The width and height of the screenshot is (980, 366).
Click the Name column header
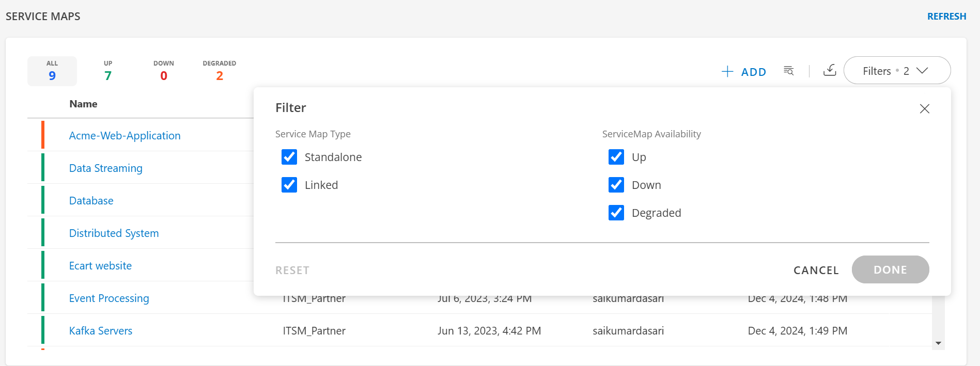84,104
